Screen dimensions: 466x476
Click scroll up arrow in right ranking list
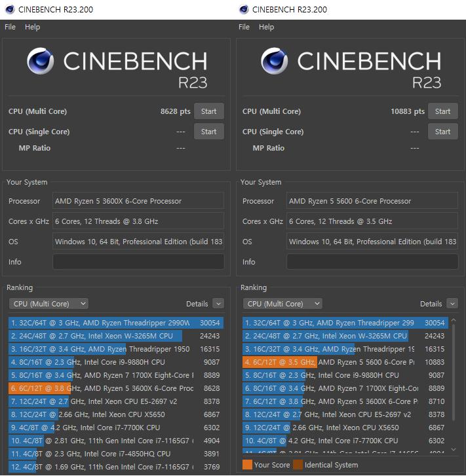pos(454,320)
